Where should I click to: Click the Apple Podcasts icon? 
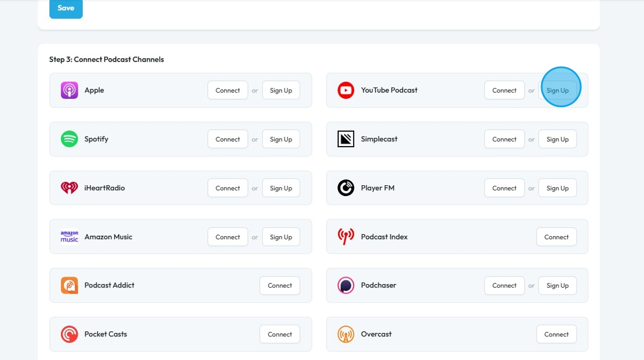(70, 90)
